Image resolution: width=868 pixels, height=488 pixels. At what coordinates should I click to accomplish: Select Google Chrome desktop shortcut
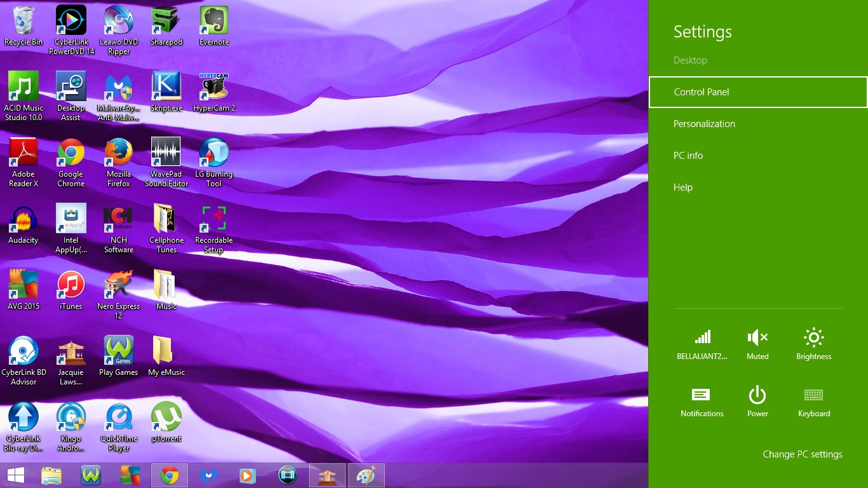[71, 162]
